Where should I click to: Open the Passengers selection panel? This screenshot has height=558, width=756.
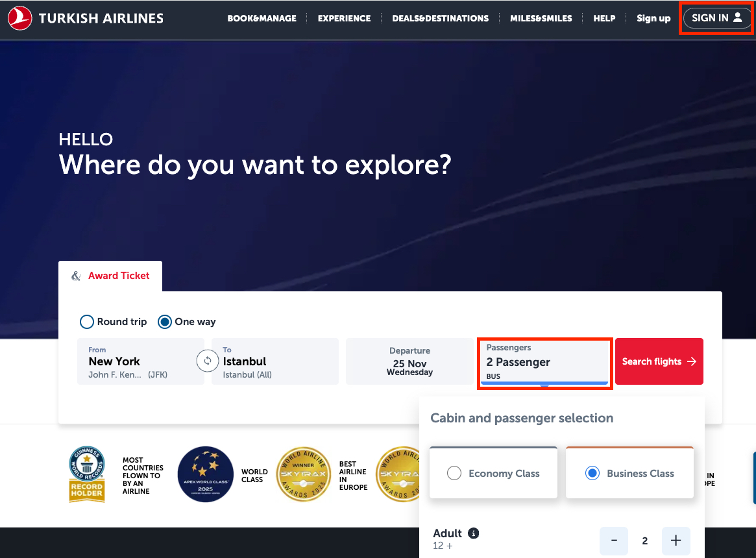point(544,361)
